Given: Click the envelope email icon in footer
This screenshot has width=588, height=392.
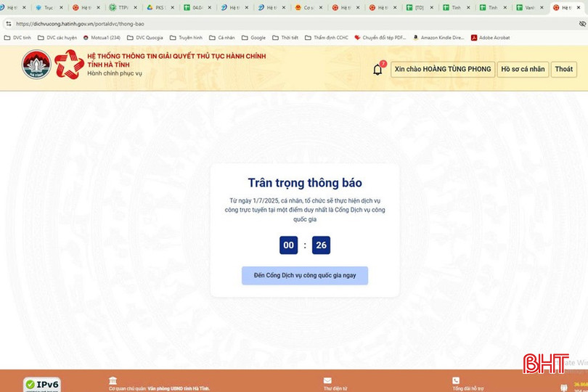Looking at the screenshot, I should [327, 380].
